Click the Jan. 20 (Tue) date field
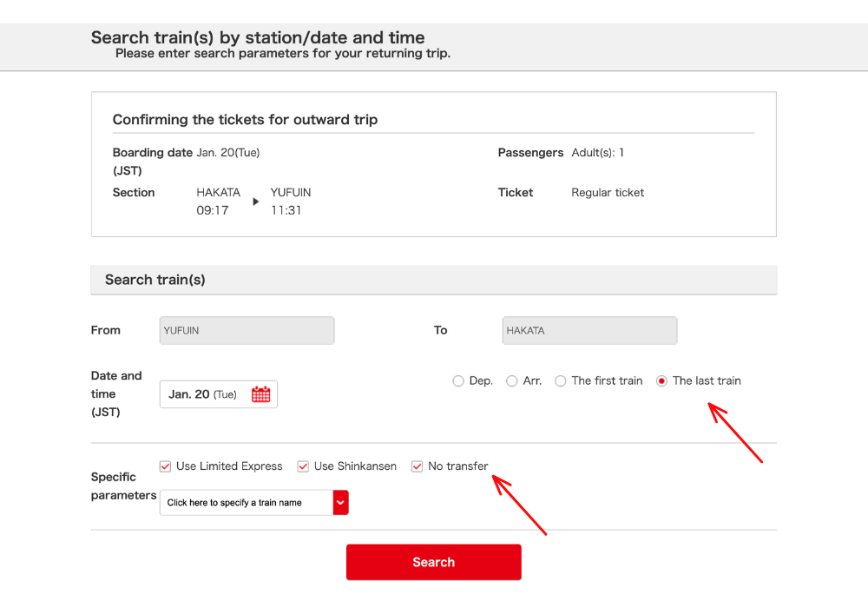 pos(203,394)
